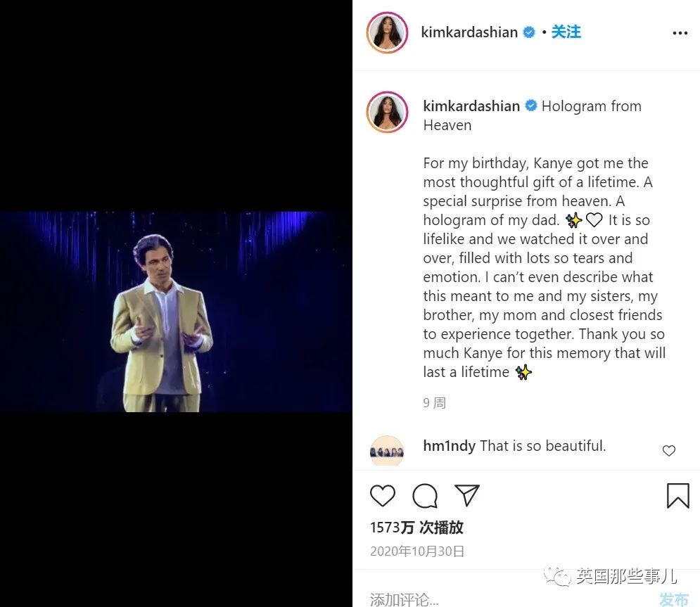The image size is (700, 607).
Task: Open hm1ndy username link
Action: tap(449, 446)
